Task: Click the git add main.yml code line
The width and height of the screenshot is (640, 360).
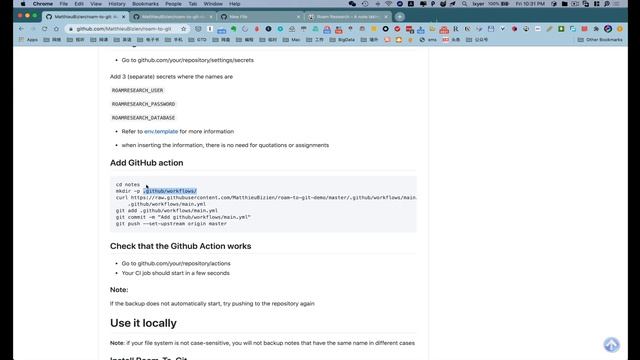Action: click(x=167, y=211)
